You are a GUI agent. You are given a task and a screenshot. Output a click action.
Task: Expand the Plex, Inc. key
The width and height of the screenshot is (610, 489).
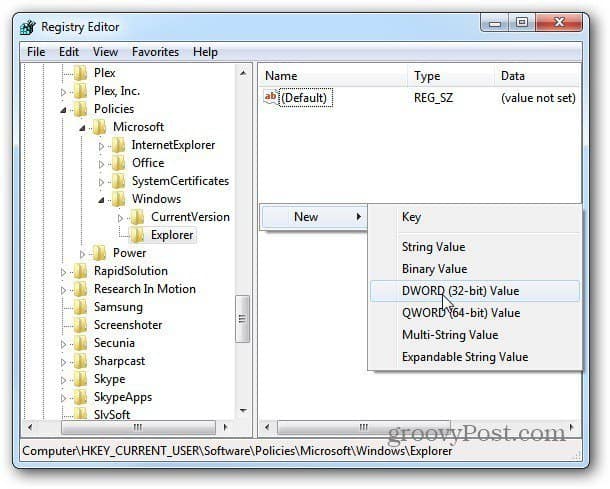pyautogui.click(x=63, y=92)
